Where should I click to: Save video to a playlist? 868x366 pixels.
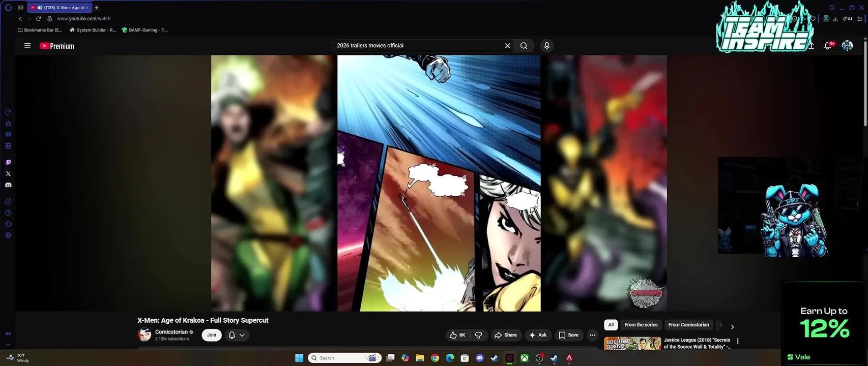(569, 335)
